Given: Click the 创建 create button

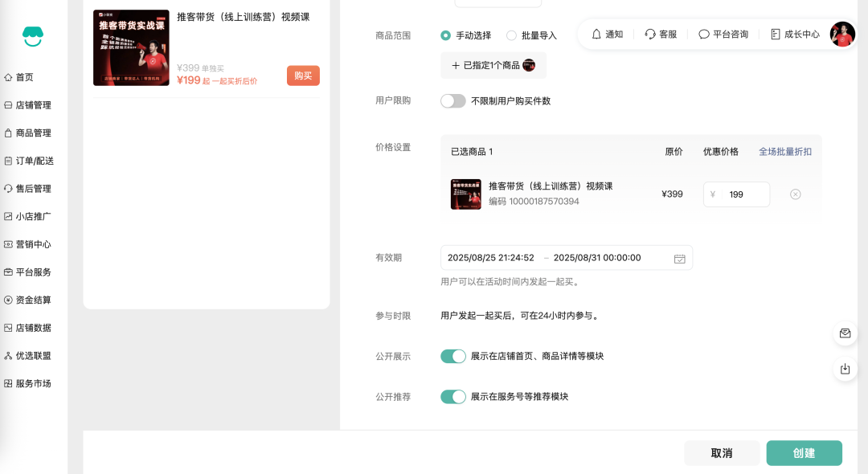Looking at the screenshot, I should (804, 452).
